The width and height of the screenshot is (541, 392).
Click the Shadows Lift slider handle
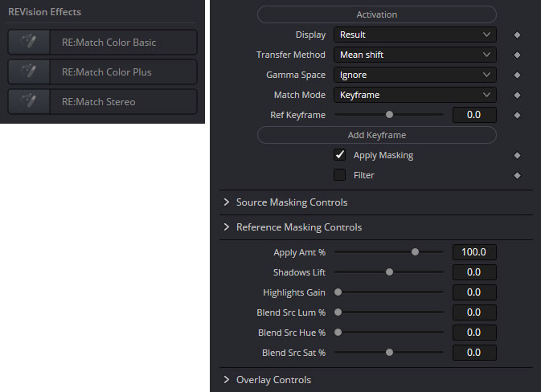[x=389, y=272]
